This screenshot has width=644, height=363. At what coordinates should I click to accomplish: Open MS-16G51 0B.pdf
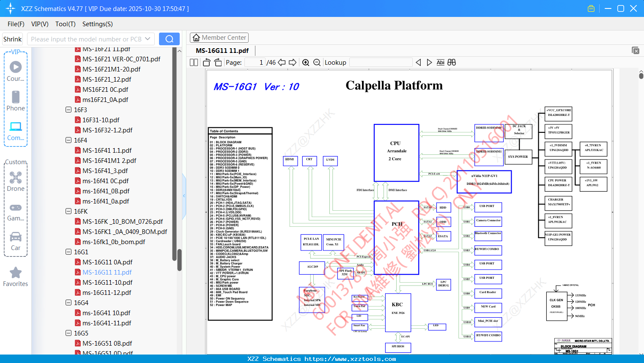[107, 343]
